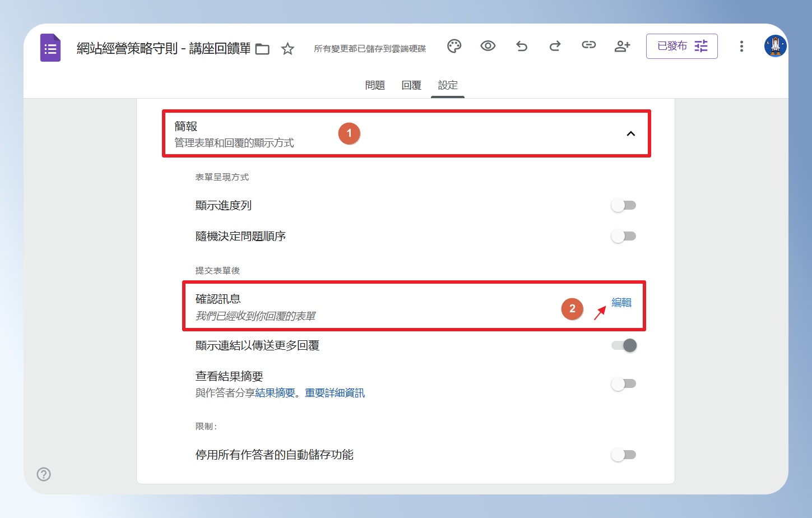Viewport: 812px width, 518px height.
Task: Click the 表單呈現方式 heading
Action: (222, 177)
